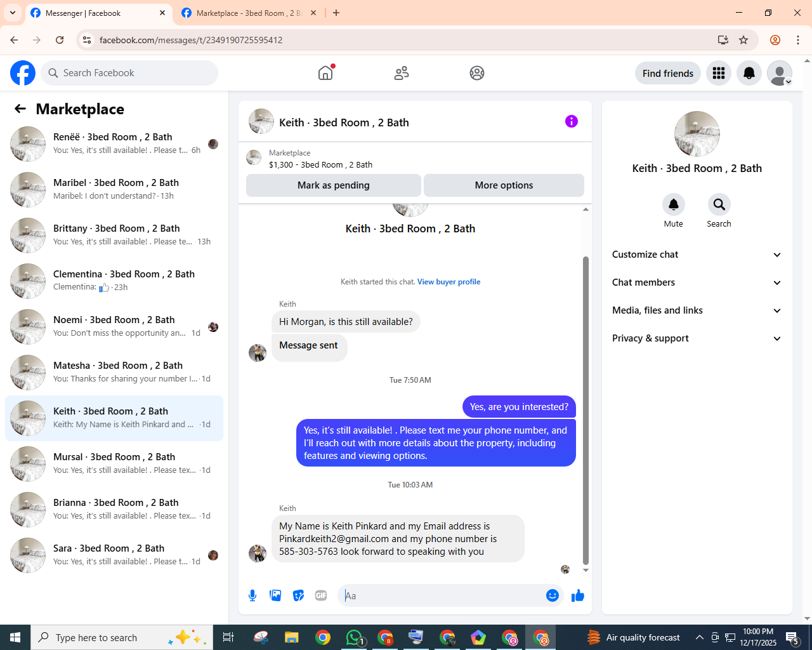Open the Brittany 3bed Room conversation
The height and width of the screenshot is (650, 812).
114,235
